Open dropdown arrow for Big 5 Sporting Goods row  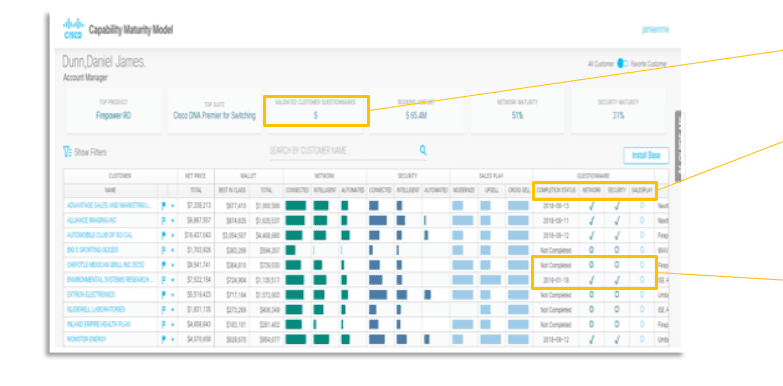click(x=173, y=251)
